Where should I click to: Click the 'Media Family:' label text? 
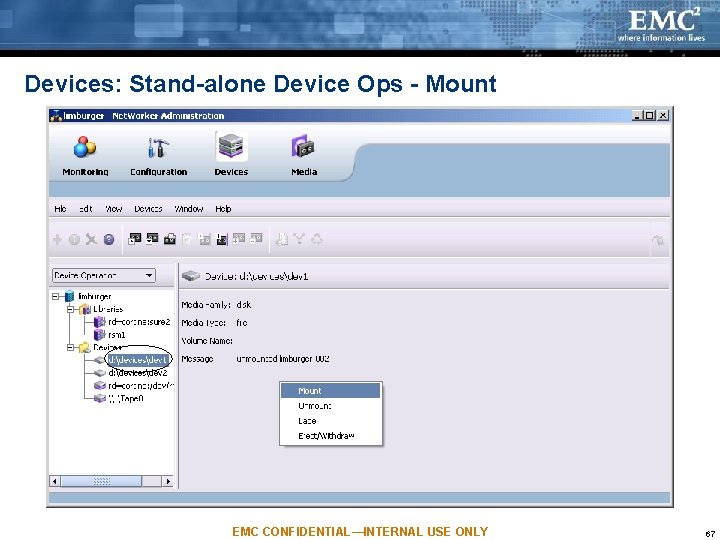205,305
